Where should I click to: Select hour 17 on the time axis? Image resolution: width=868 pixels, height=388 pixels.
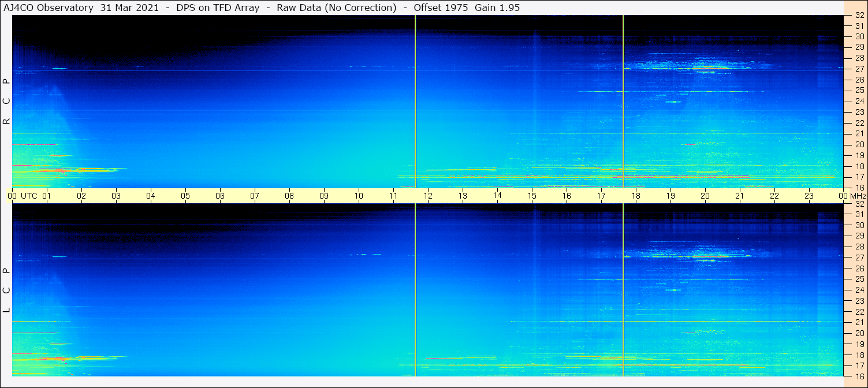(x=601, y=196)
